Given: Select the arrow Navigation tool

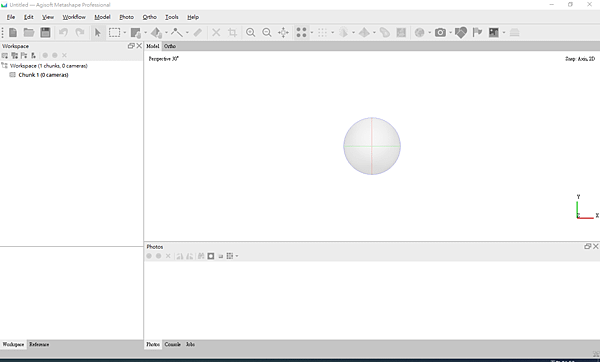Looking at the screenshot, I should 98,33.
